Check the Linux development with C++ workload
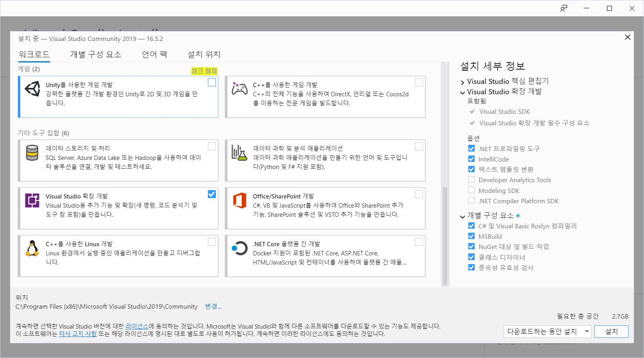 click(x=212, y=242)
